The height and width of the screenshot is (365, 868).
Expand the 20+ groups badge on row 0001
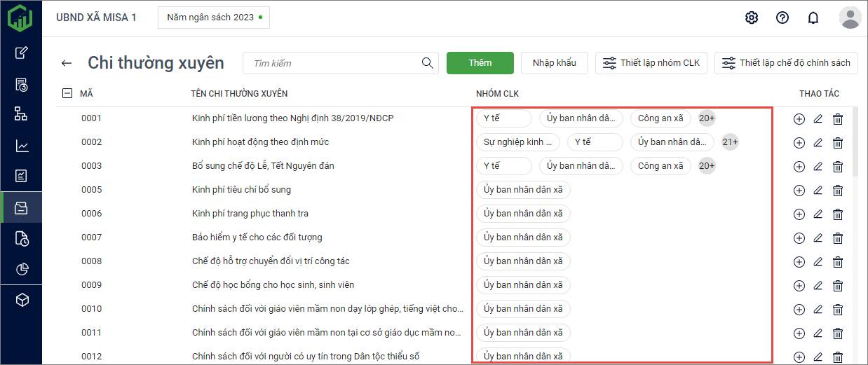707,118
